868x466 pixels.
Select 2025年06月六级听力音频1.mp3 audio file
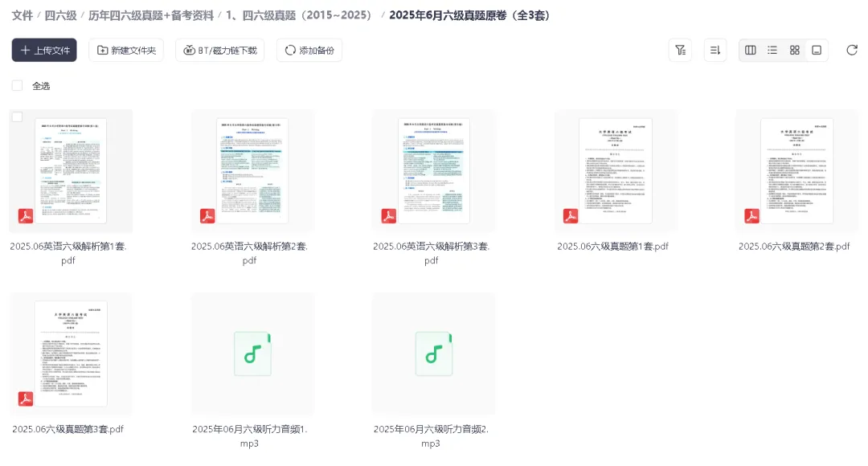[x=252, y=354]
